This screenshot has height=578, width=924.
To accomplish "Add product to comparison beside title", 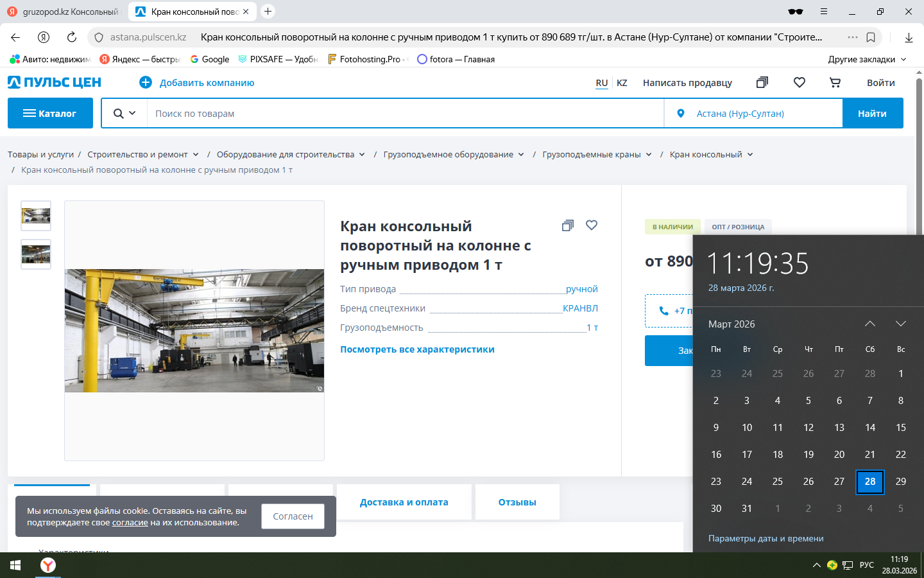I will [567, 225].
